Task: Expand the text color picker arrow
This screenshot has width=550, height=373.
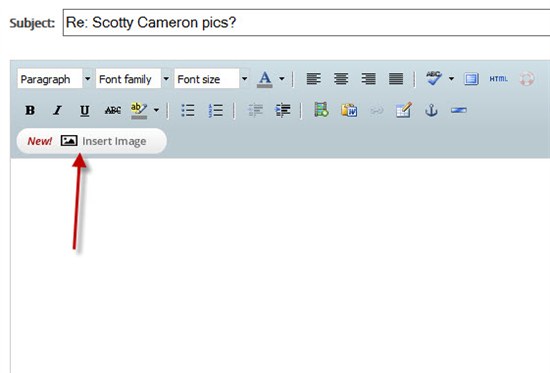Action: tap(282, 79)
